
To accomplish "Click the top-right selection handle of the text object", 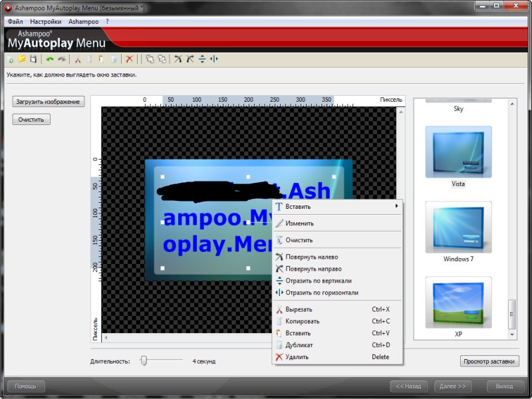I will click(x=334, y=177).
